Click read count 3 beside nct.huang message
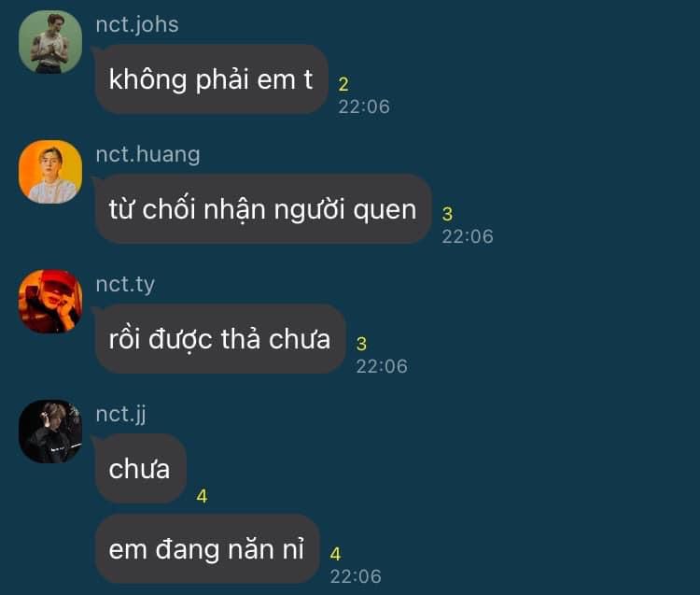 pyautogui.click(x=447, y=214)
